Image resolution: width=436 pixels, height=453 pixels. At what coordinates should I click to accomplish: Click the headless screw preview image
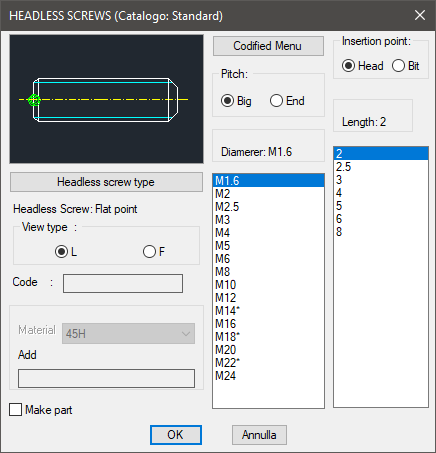tap(106, 99)
